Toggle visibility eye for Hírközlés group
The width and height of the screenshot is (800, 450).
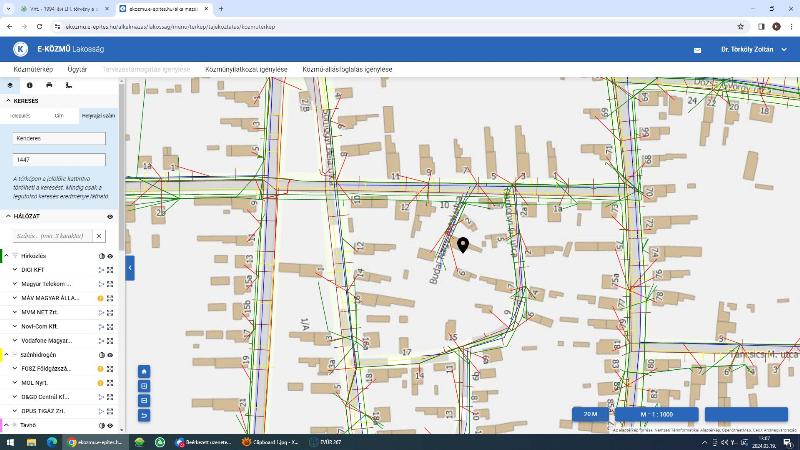(x=110, y=256)
